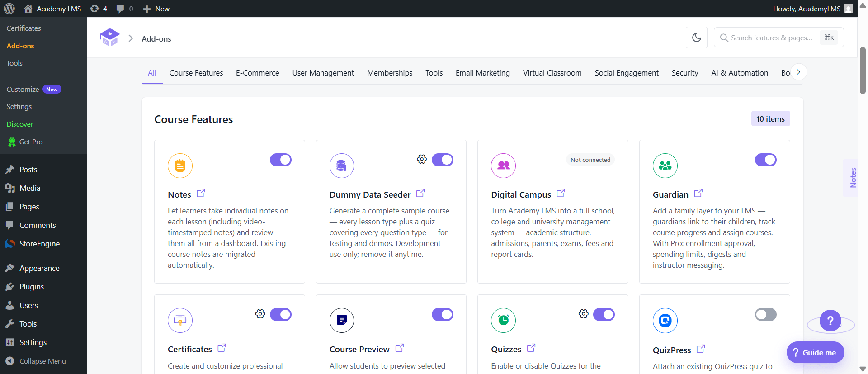This screenshot has height=374, width=868.
Task: Disable the Notes add-on toggle
Action: coord(281,160)
